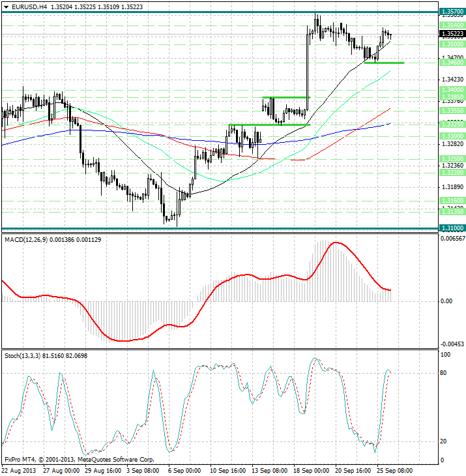Click the 3 Sep 08:00 time label
This screenshot has height=476, width=466.
143,471
